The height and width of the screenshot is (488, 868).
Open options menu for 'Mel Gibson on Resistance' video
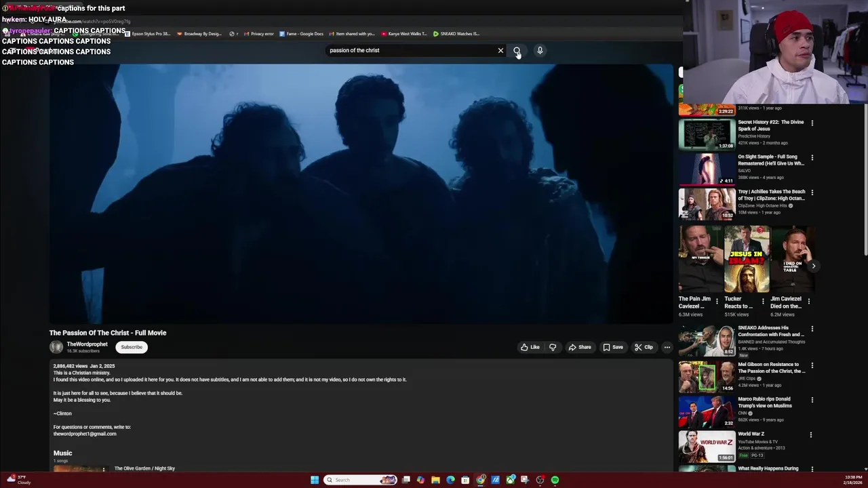pyautogui.click(x=812, y=365)
